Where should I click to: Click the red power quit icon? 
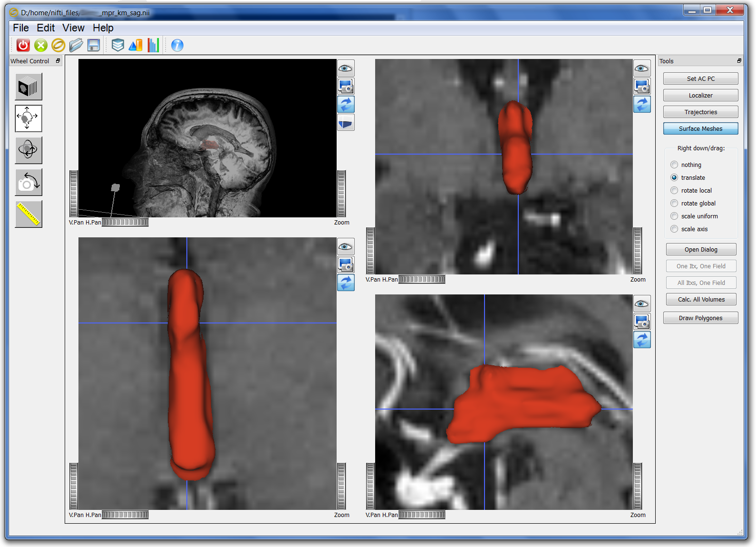click(23, 45)
